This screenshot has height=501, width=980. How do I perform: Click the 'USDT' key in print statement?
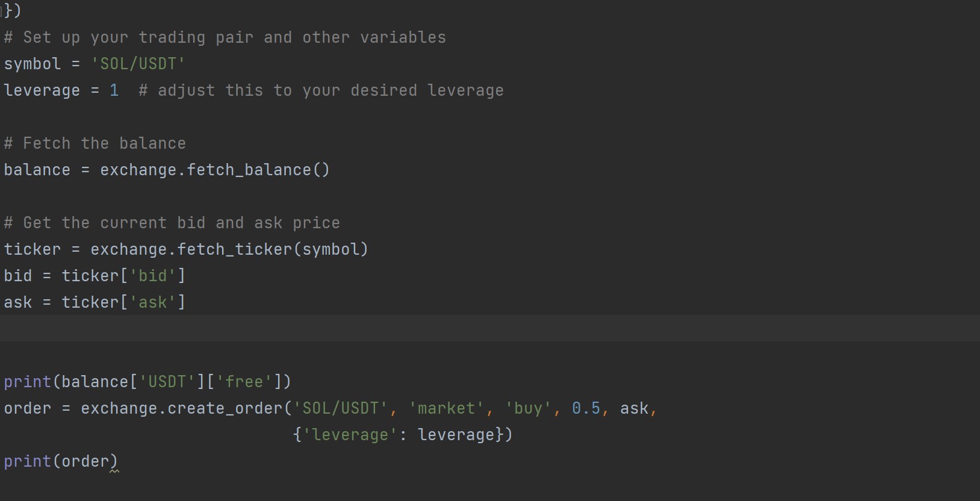167,382
